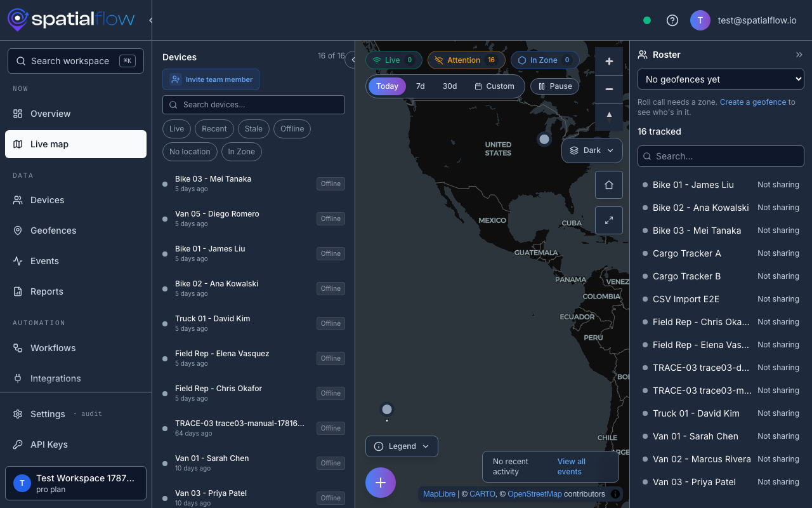
Task: Reset map bearing with compass arrow
Action: click(x=609, y=116)
